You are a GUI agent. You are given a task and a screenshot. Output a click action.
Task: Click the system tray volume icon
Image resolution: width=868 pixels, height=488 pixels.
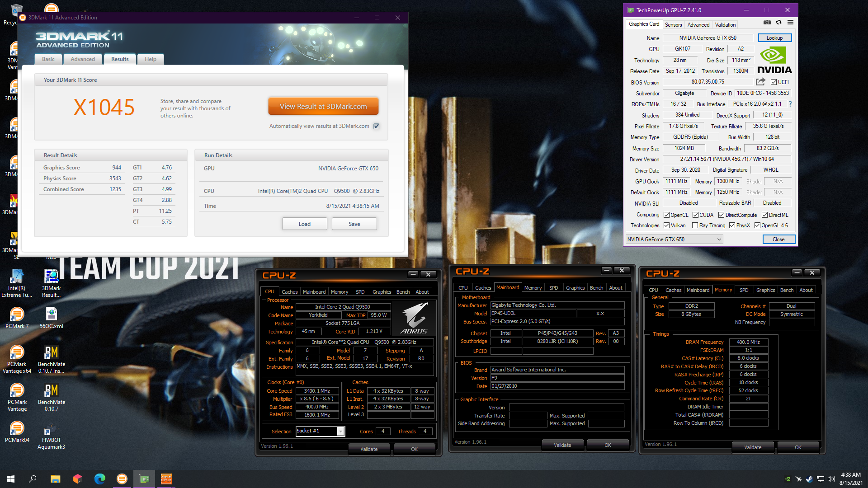(831, 479)
